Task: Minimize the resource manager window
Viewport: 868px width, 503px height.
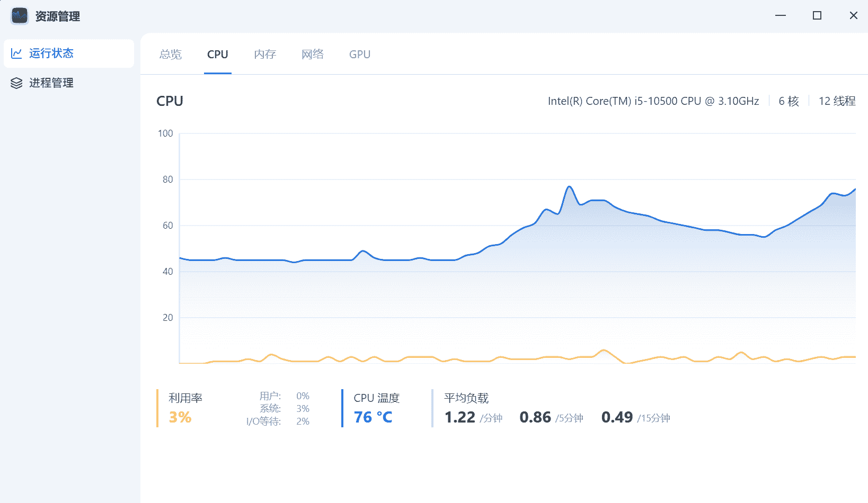Action: coord(781,15)
